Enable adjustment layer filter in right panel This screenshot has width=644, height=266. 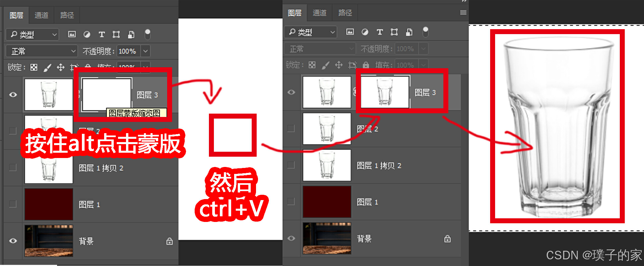tap(365, 32)
